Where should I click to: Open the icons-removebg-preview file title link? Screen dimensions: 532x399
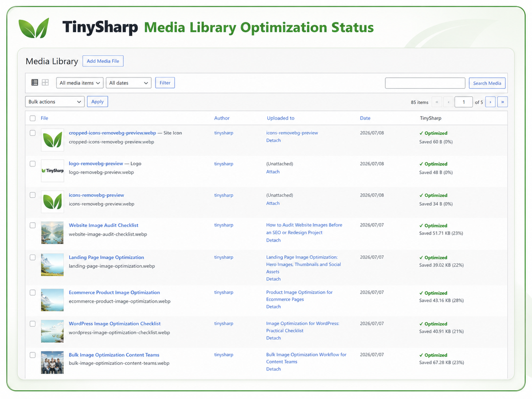96,195
